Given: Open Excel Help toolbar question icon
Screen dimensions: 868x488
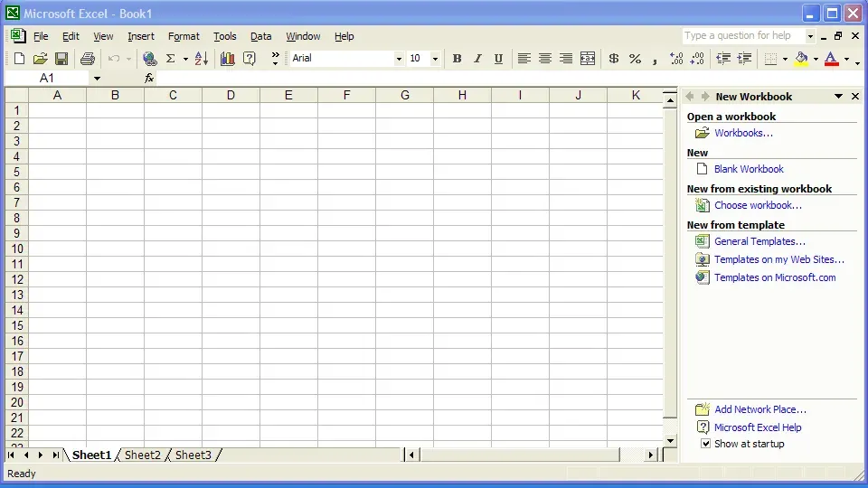Looking at the screenshot, I should click(x=250, y=59).
